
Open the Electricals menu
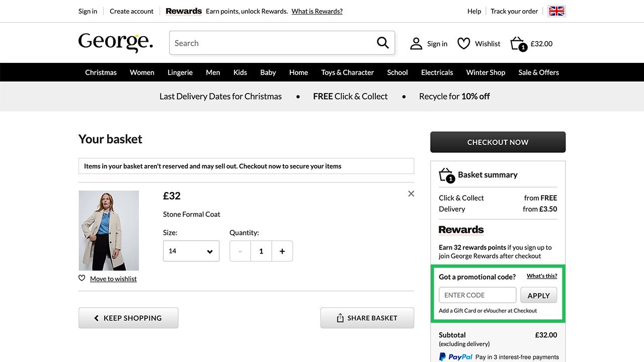point(437,72)
